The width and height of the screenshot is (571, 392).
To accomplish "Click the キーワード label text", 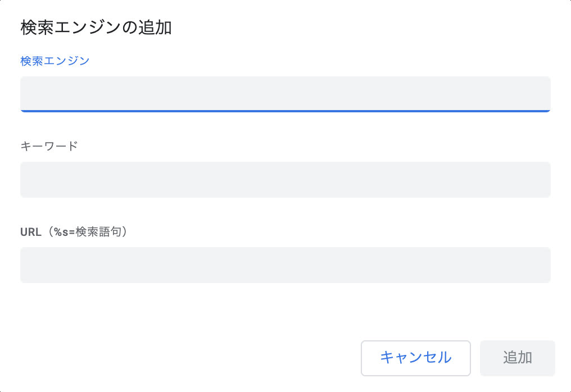I will pyautogui.click(x=49, y=146).
